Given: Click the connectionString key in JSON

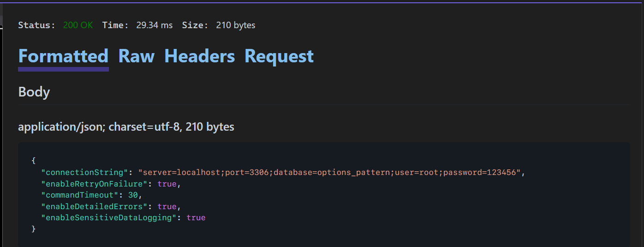Looking at the screenshot, I should click(85, 173).
